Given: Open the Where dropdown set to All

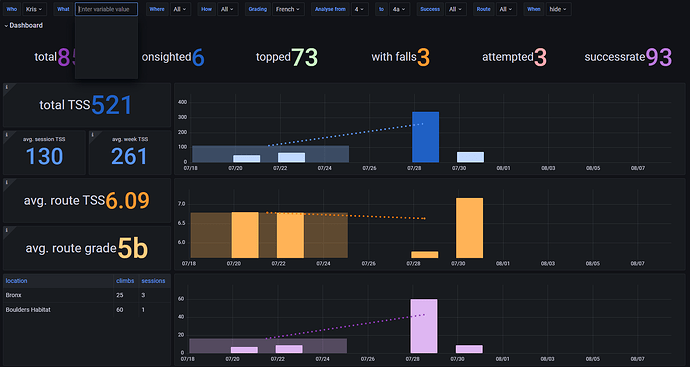Looking at the screenshot, I should click(x=180, y=9).
